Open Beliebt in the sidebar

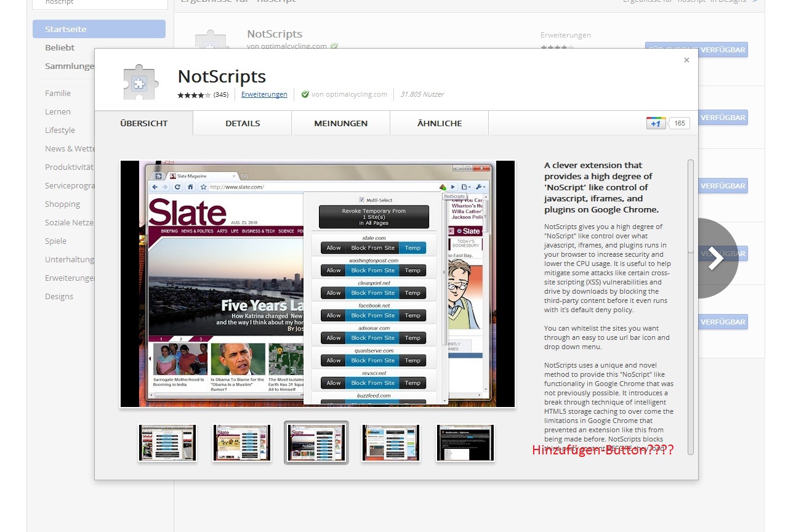(60, 47)
